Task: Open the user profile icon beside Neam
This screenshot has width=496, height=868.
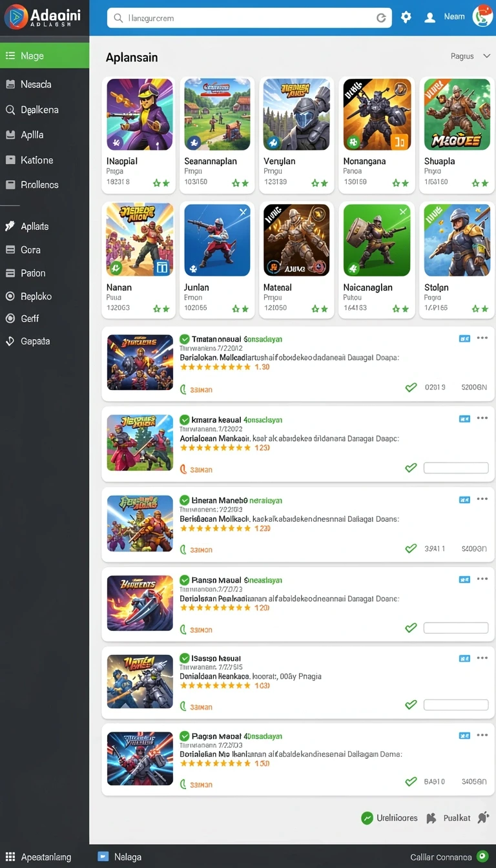Action: tap(430, 17)
